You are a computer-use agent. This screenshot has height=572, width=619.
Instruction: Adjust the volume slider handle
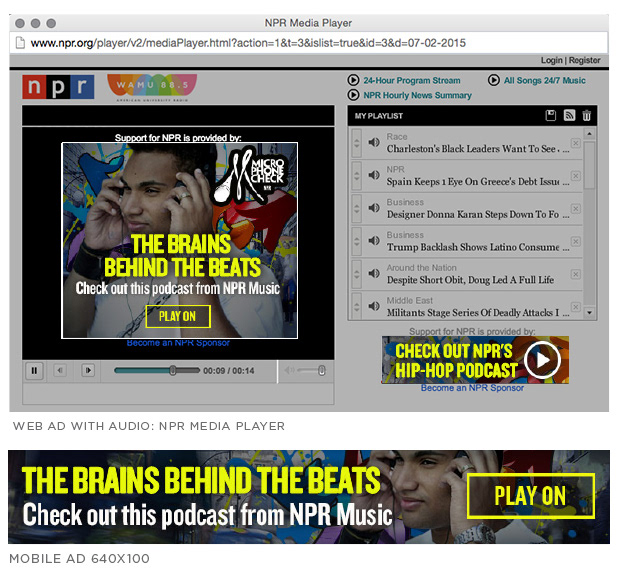(321, 370)
